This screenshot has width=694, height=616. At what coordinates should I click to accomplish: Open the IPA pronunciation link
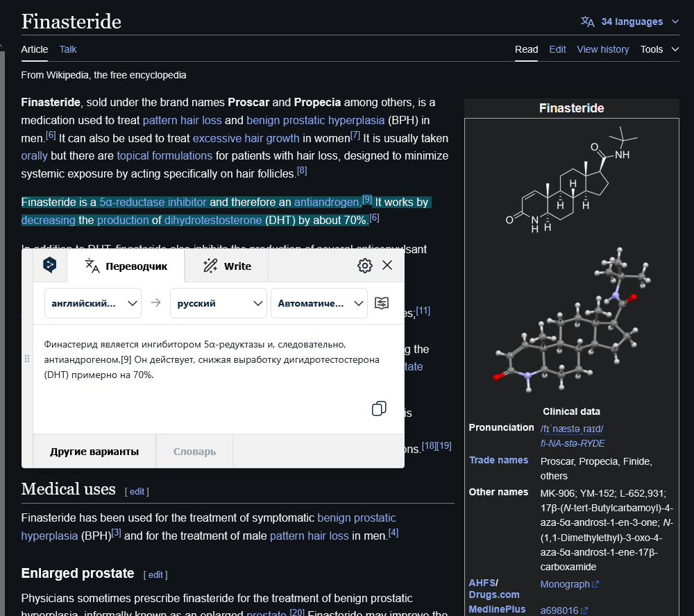point(571,429)
